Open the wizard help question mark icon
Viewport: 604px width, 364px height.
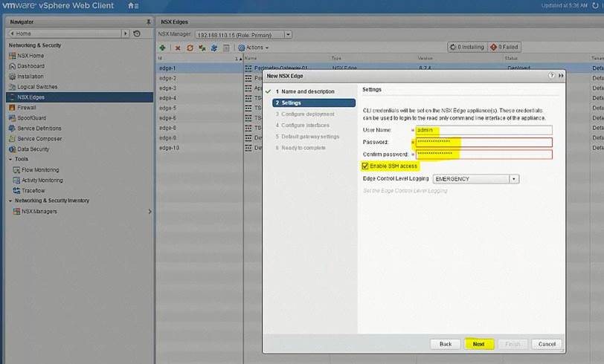[551, 76]
